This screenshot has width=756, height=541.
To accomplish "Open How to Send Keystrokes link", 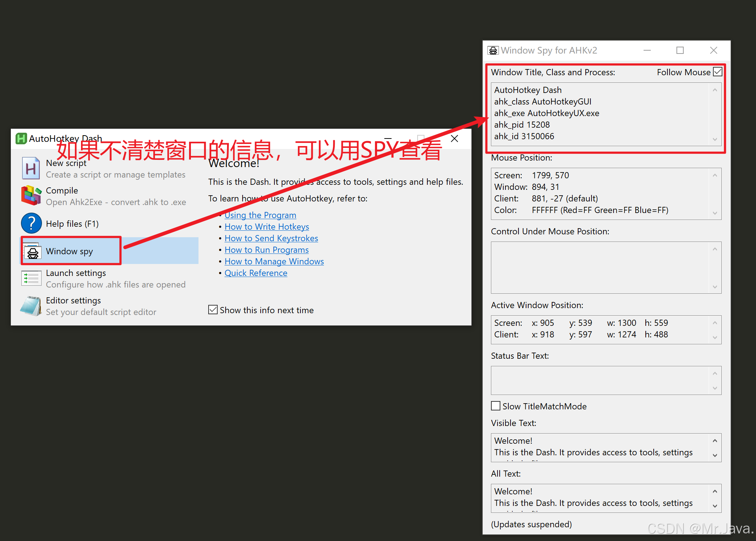I will click(x=271, y=238).
